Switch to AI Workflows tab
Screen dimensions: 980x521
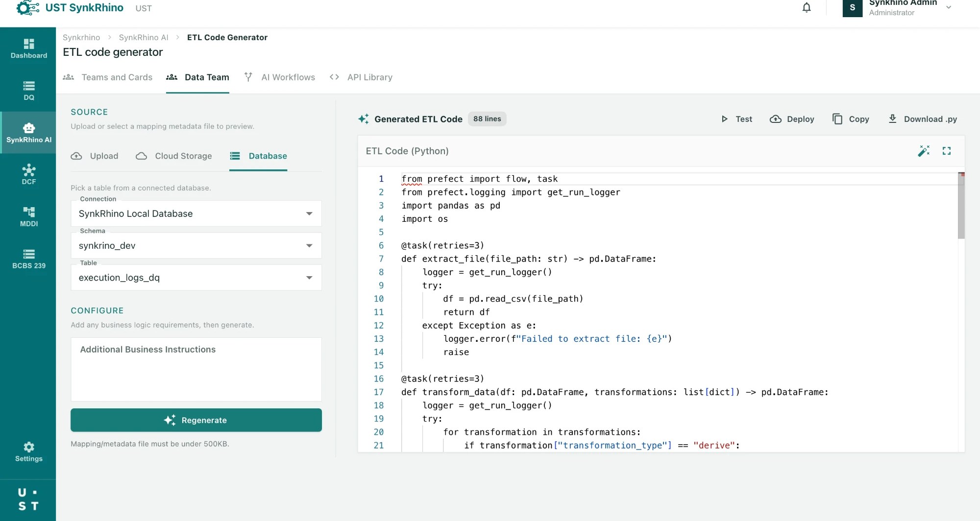tap(279, 77)
